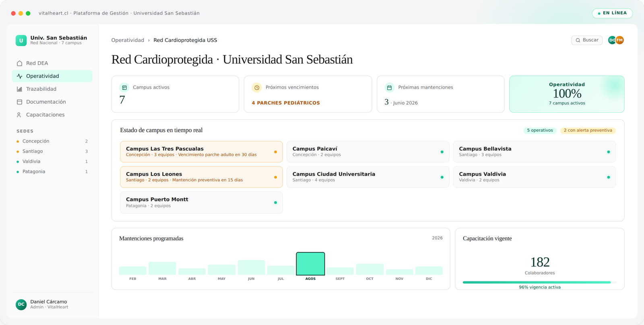Image resolution: width=644 pixels, height=325 pixels.
Task: Click Operatividad 100% summary card
Action: pyautogui.click(x=567, y=94)
